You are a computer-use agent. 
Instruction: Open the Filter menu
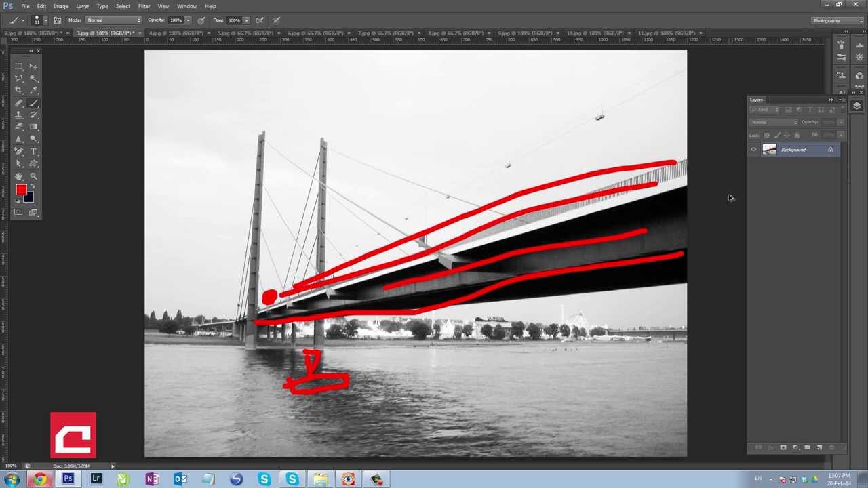click(144, 6)
